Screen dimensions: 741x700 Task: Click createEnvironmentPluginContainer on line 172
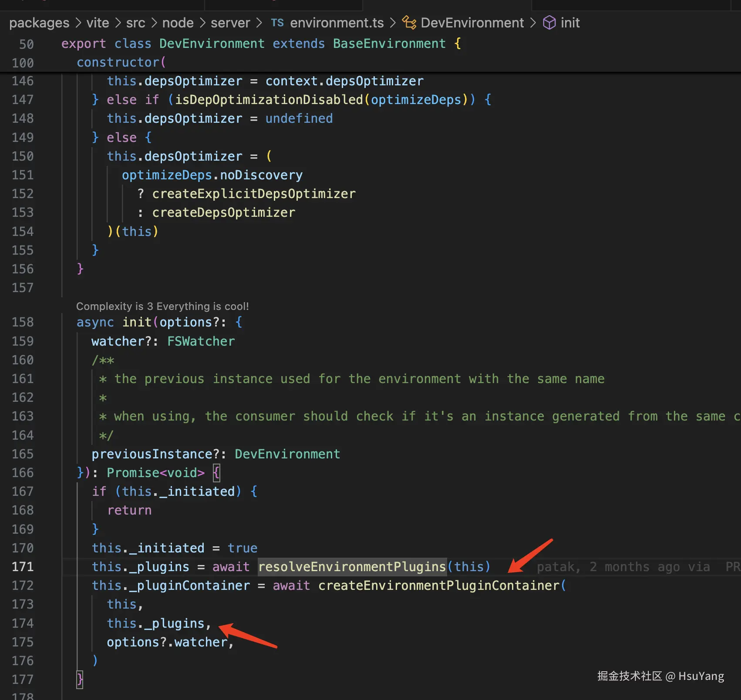(x=439, y=586)
